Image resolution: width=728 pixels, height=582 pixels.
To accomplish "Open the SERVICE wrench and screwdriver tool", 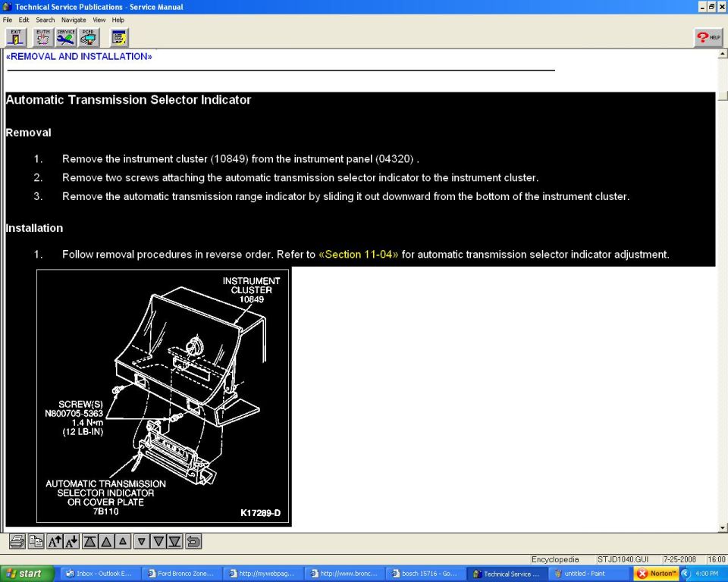I will [x=65, y=38].
